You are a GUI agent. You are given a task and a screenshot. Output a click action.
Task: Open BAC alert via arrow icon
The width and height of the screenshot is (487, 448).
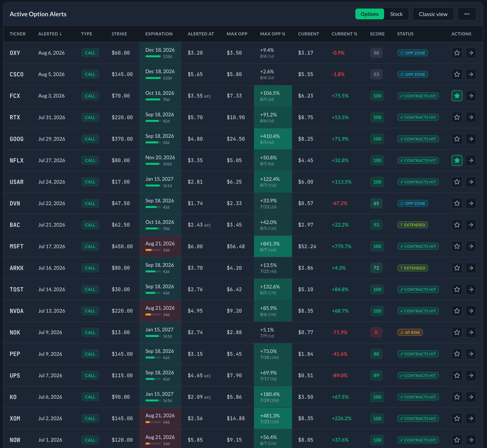pyautogui.click(x=471, y=225)
